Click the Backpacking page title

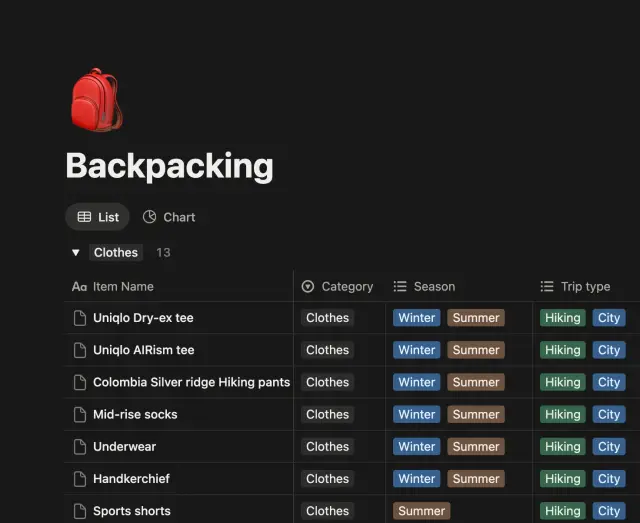(x=169, y=166)
